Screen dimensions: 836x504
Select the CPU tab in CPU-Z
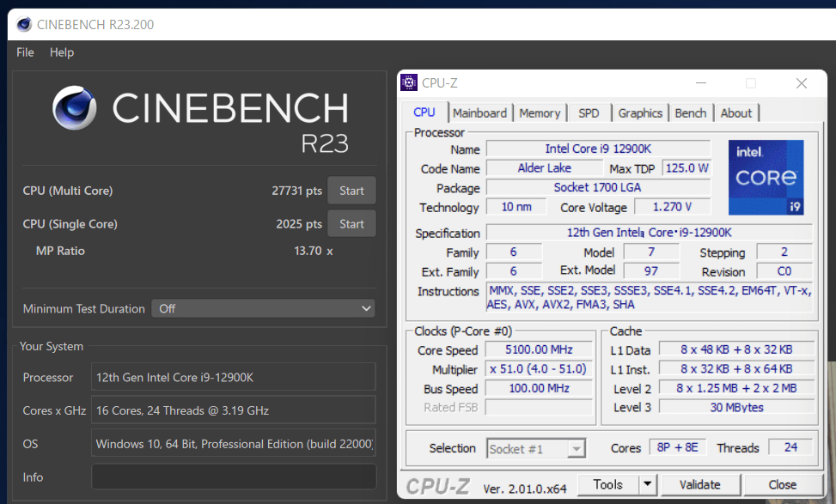pos(424,112)
